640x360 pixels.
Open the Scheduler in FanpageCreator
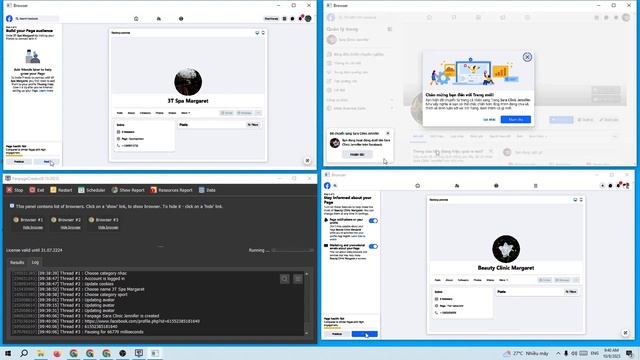click(x=91, y=190)
